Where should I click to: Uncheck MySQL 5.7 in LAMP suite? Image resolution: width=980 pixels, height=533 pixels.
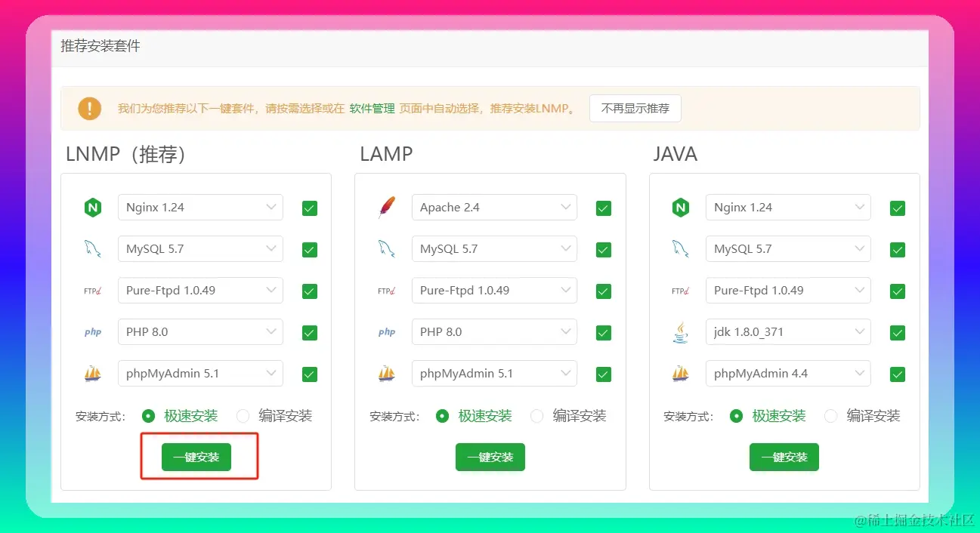603,250
